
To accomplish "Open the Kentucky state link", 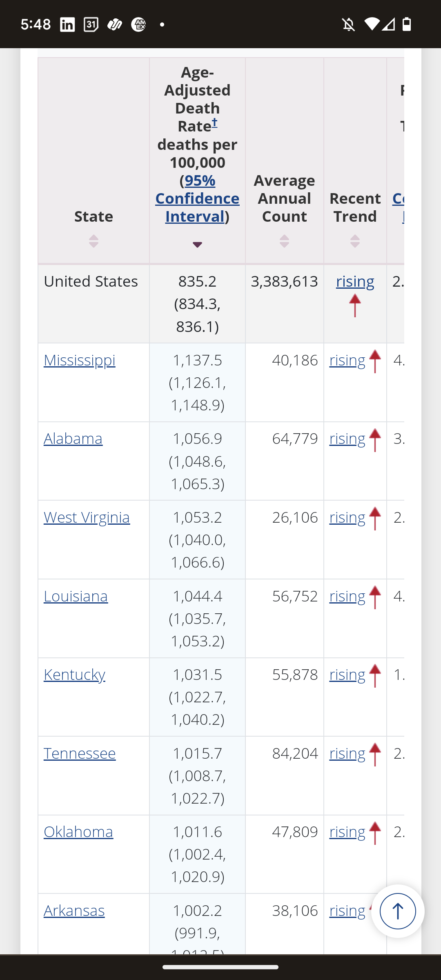I will coord(74,675).
